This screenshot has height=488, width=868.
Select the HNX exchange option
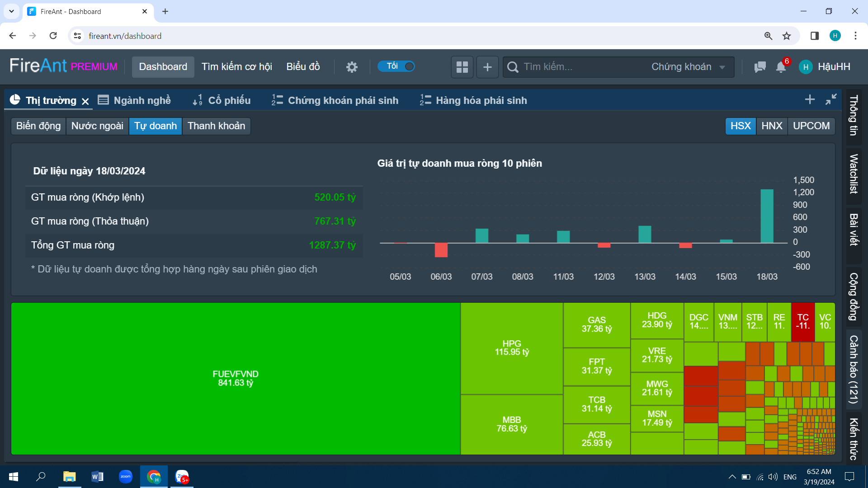(772, 126)
